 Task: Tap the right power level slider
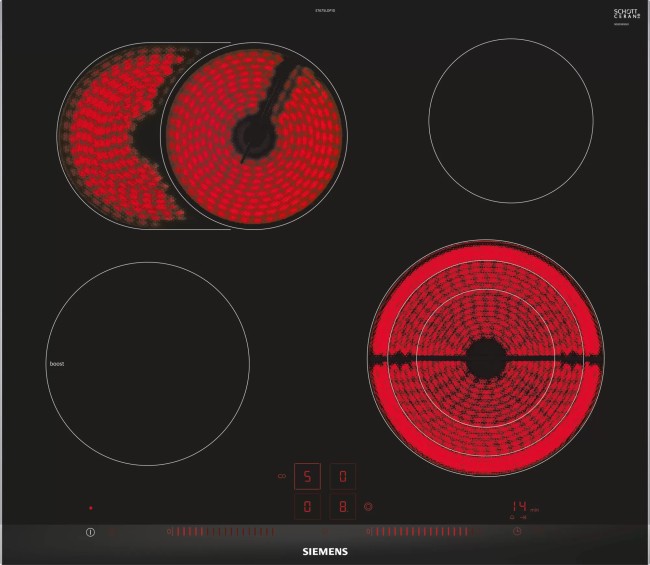point(420,532)
